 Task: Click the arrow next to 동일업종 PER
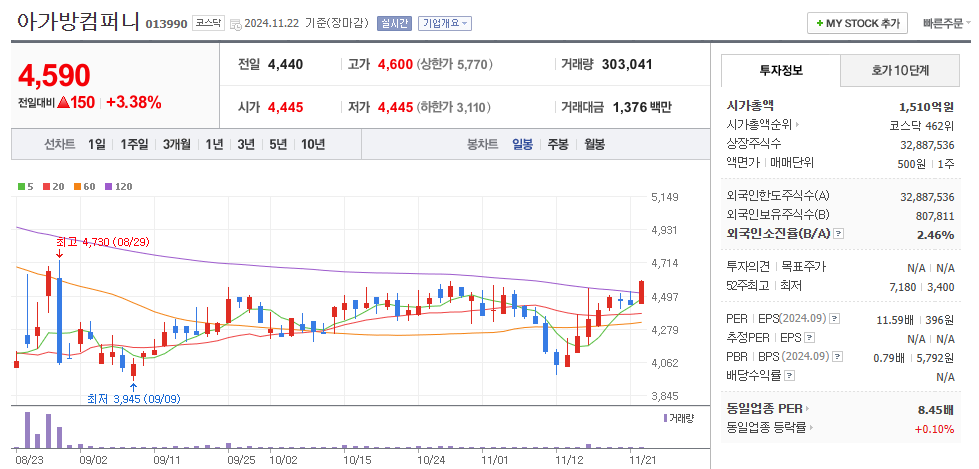tap(807, 410)
